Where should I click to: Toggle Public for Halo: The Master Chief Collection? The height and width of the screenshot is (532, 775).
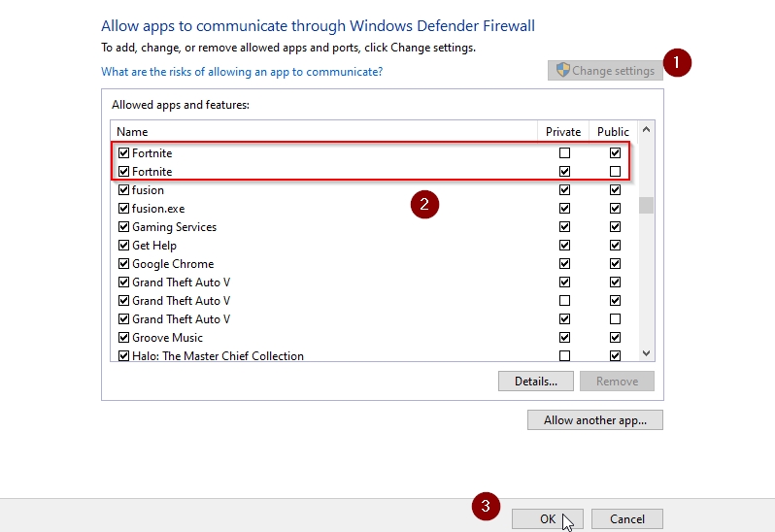coord(615,355)
